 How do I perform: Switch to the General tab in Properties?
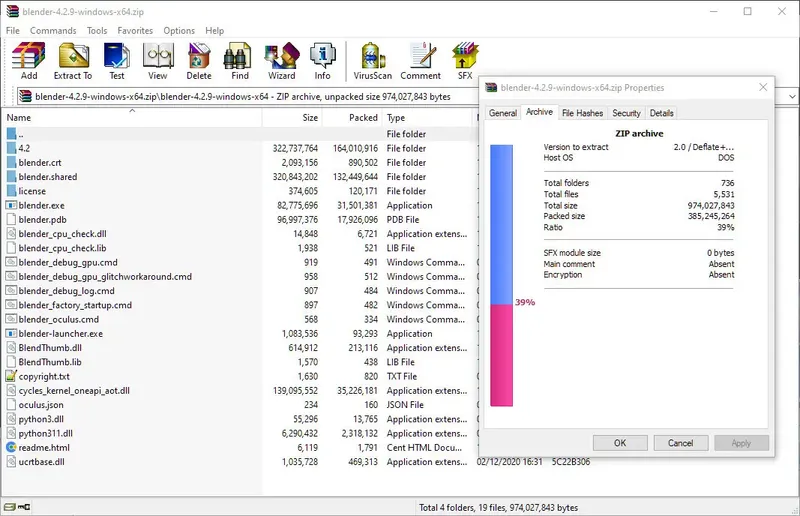coord(503,113)
